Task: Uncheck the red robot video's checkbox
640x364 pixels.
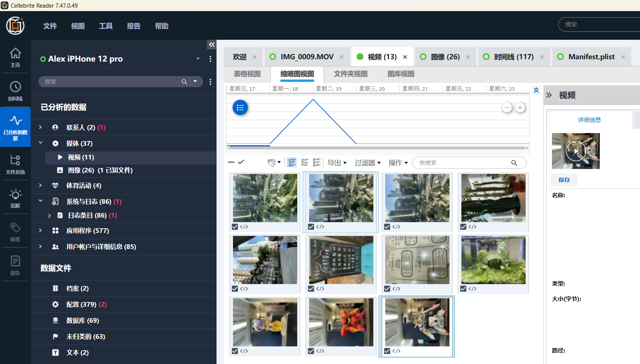Action: tap(311, 351)
